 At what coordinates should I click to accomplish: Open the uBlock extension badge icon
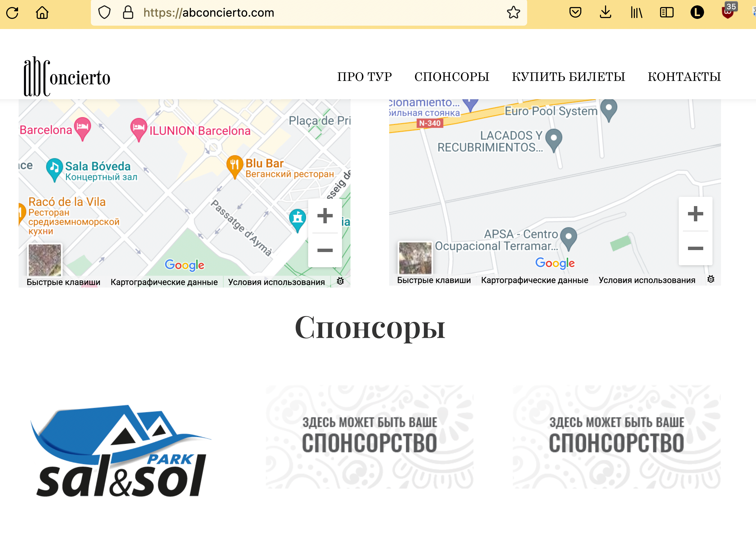[x=728, y=12]
